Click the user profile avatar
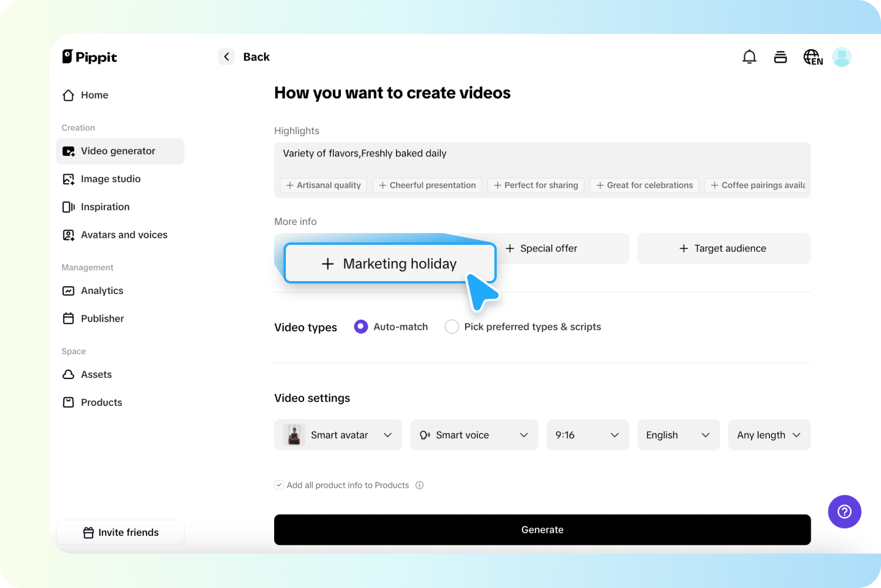Screen dimensions: 881x588 842,57
